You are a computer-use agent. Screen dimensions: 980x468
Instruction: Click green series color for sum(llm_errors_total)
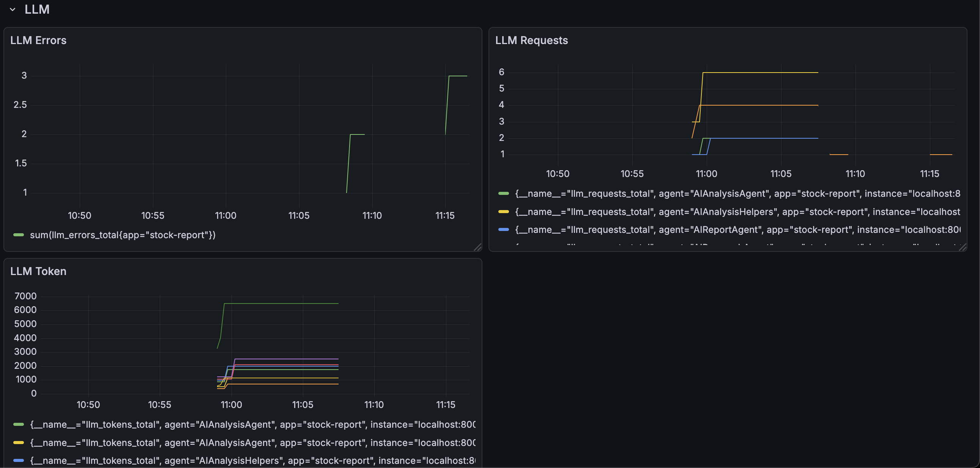[x=19, y=235]
